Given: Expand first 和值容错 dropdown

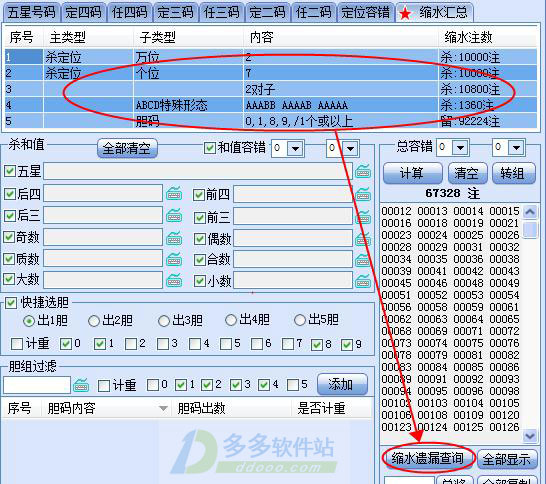Looking at the screenshot, I should (x=295, y=149).
